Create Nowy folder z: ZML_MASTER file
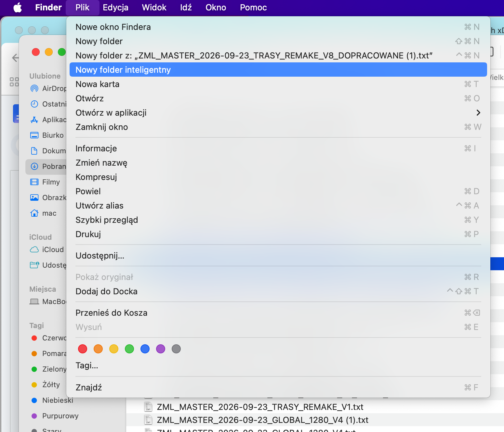 pyautogui.click(x=278, y=56)
